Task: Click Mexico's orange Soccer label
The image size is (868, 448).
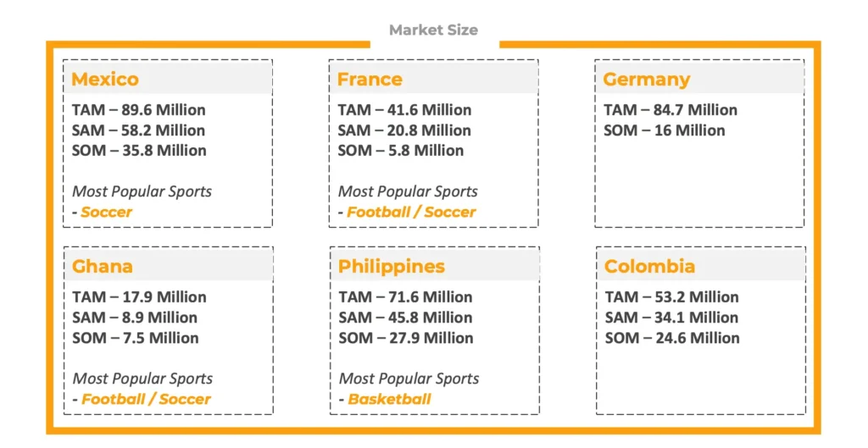Action: pyautogui.click(x=106, y=212)
